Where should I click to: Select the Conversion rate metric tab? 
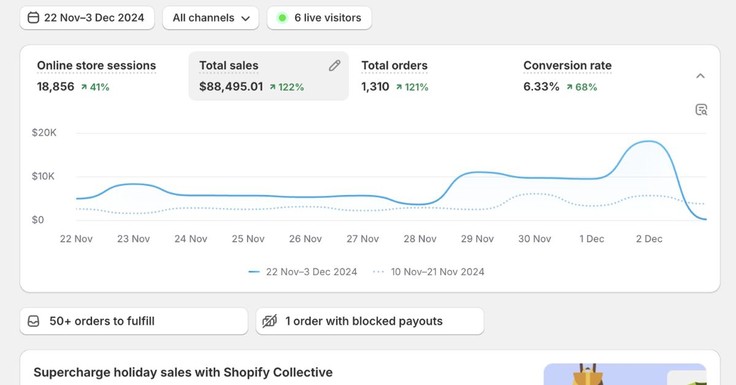click(x=567, y=76)
